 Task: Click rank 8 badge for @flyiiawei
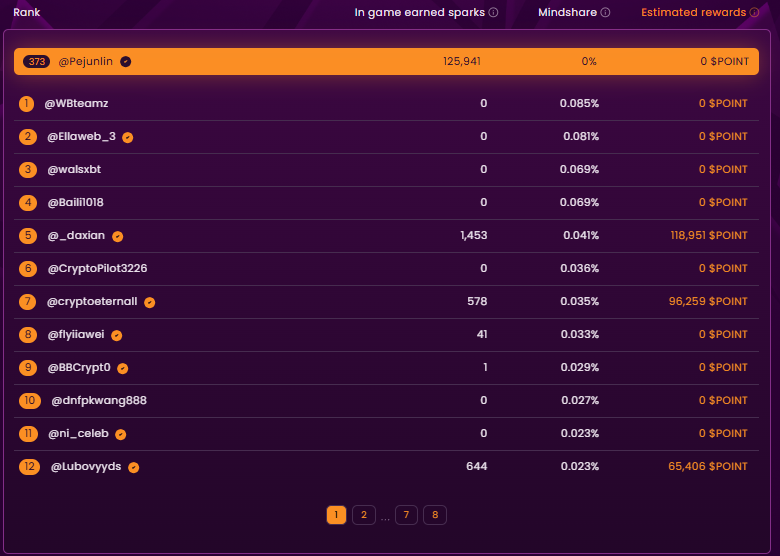tap(28, 335)
